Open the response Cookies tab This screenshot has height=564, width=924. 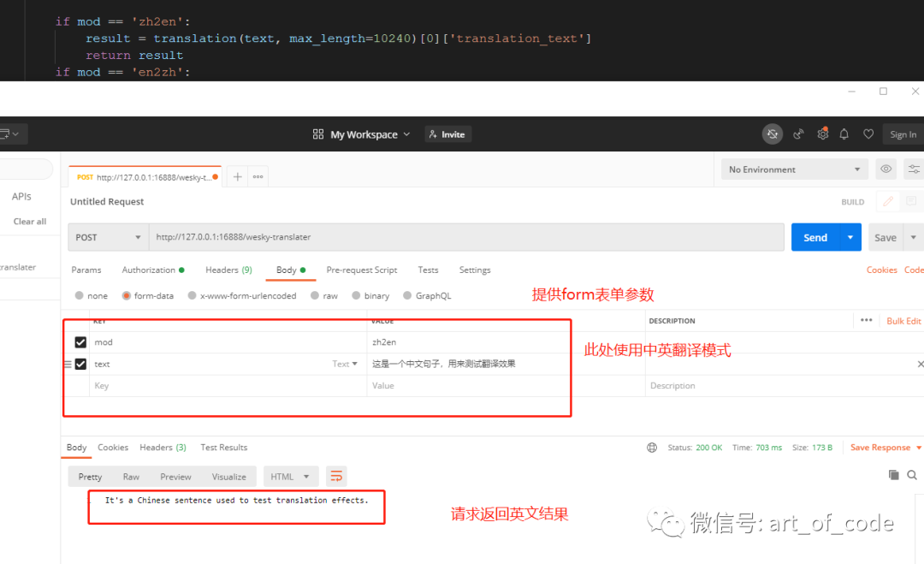(113, 448)
